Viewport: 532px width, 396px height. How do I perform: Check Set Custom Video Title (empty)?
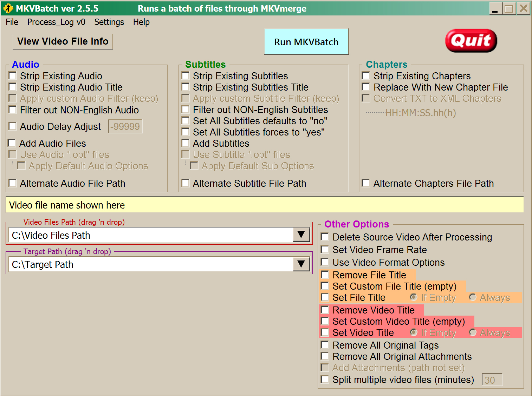click(x=325, y=321)
